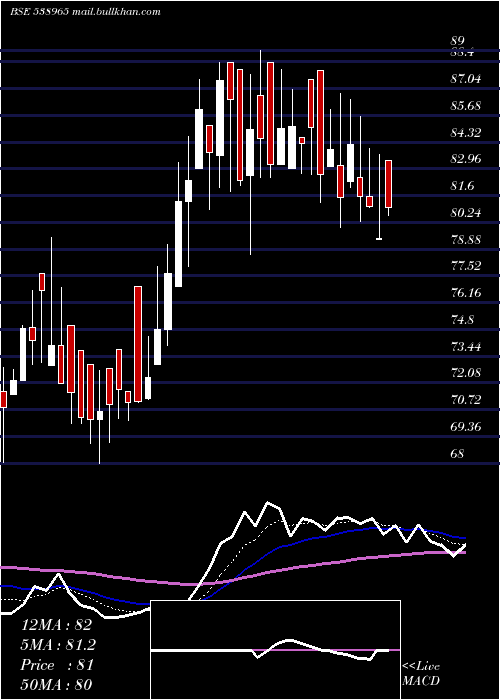This screenshot has width=500, height=700.
Task: Click the BSE stock code header text
Action: pos(85,12)
